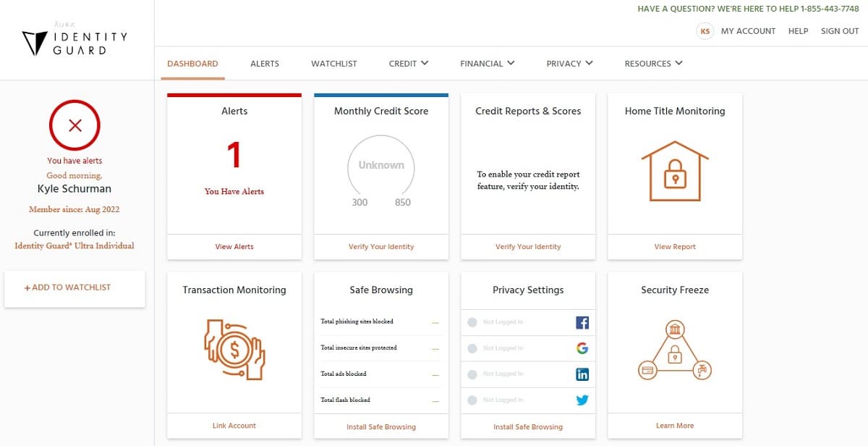Click the Facebook icon in Privacy Settings
868x446 pixels.
tap(582, 322)
